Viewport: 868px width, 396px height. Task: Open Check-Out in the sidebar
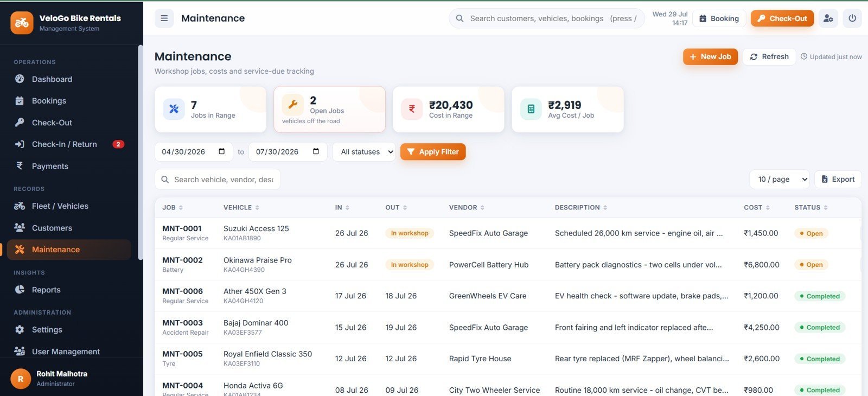coord(69,123)
